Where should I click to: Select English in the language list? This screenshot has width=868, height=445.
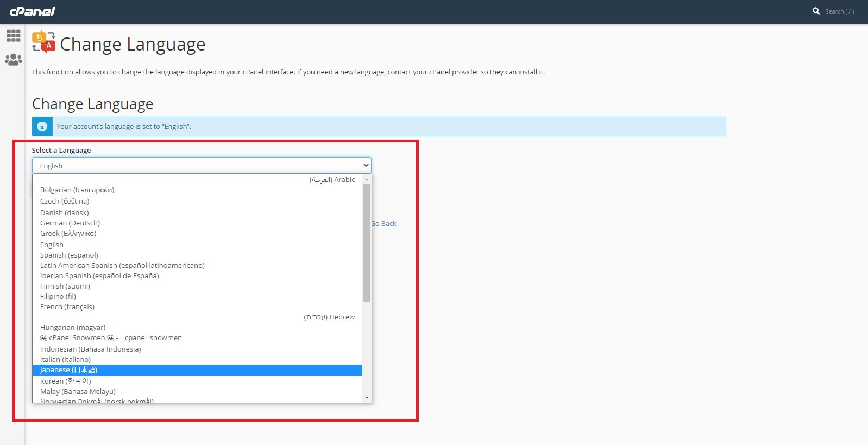pyautogui.click(x=197, y=245)
